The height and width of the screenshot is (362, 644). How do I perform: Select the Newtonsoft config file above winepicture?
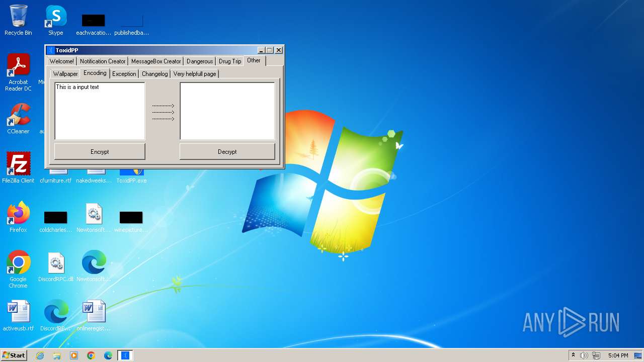[x=94, y=217]
